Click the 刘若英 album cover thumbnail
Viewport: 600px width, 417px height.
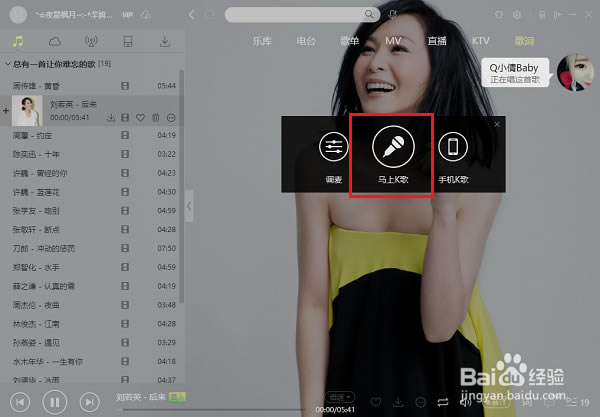coord(27,111)
